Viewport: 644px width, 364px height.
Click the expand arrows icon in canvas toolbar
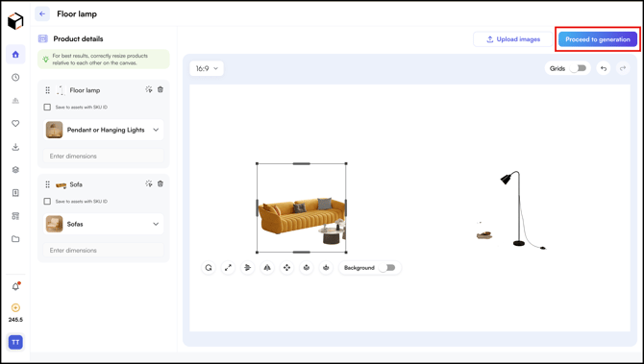228,268
